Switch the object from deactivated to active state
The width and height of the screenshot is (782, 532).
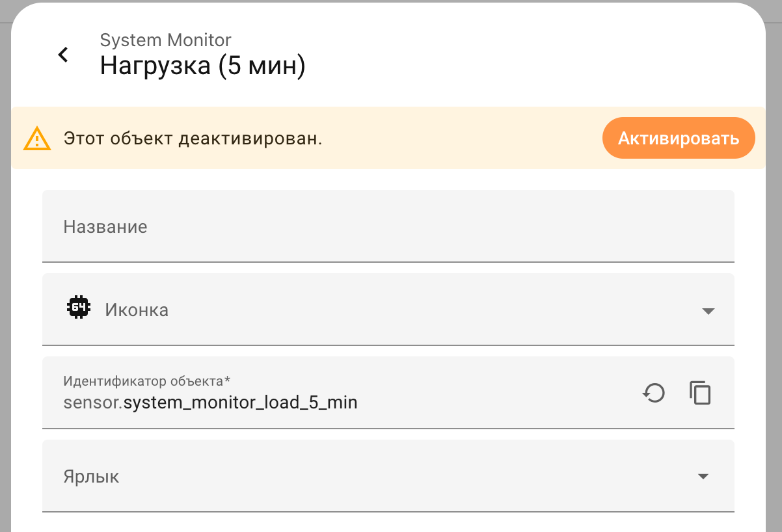[679, 138]
